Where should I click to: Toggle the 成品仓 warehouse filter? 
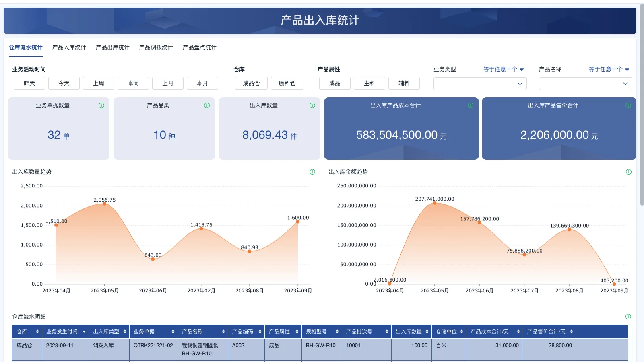click(251, 83)
